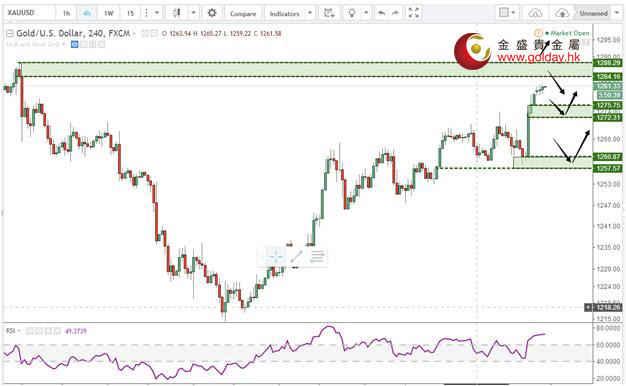Switch to 1h timeframe
Viewport: 626px width, 386px height.
point(66,13)
